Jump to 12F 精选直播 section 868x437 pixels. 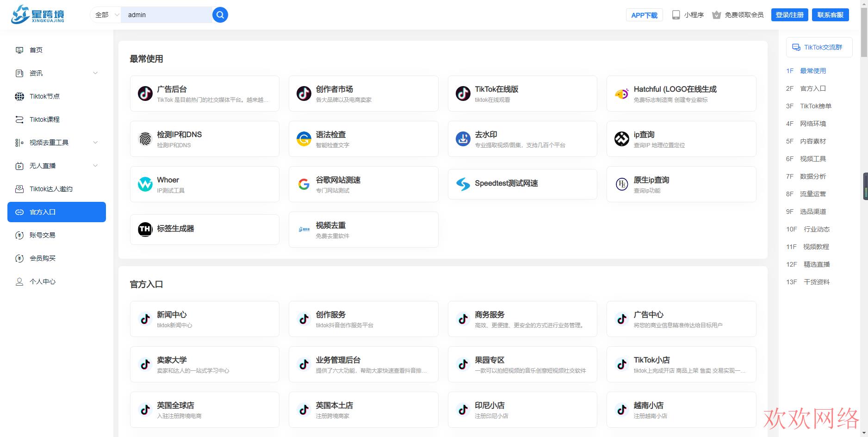(x=808, y=264)
